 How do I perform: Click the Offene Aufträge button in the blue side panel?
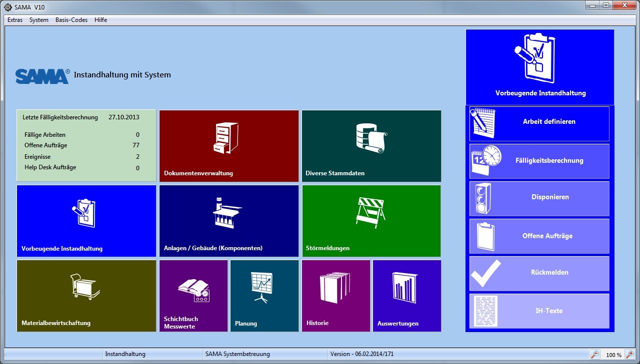(539, 236)
